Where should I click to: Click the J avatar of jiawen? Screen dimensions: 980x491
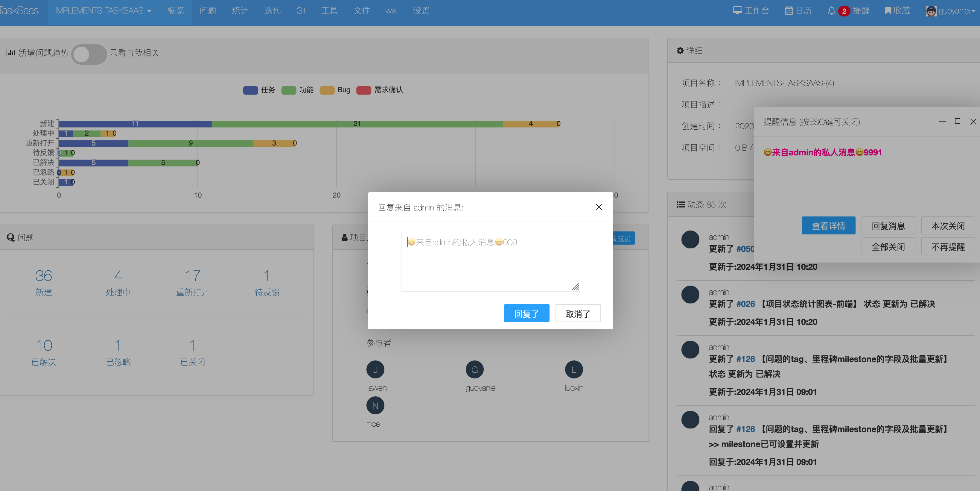pyautogui.click(x=375, y=369)
